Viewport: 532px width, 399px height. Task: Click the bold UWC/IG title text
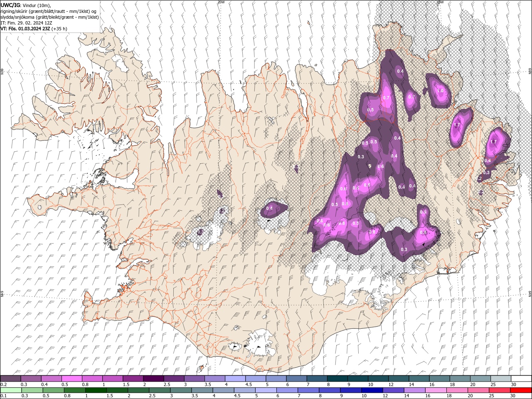pyautogui.click(x=10, y=5)
